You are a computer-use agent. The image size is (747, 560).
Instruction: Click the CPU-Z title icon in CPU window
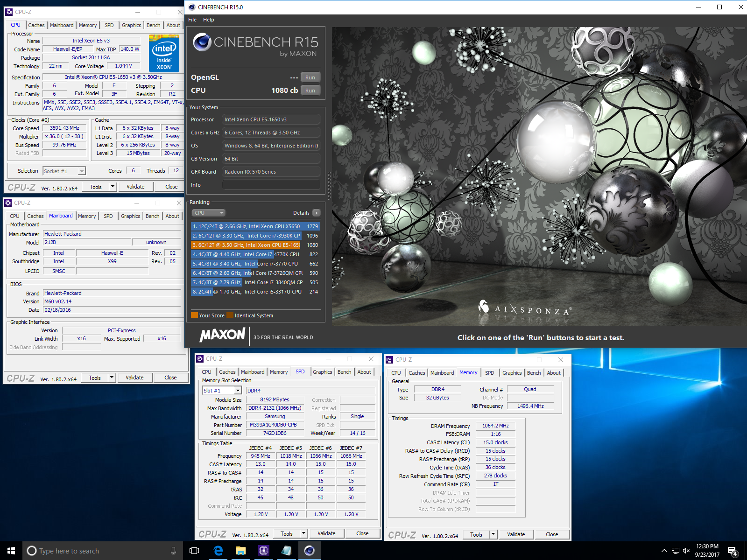(9, 12)
